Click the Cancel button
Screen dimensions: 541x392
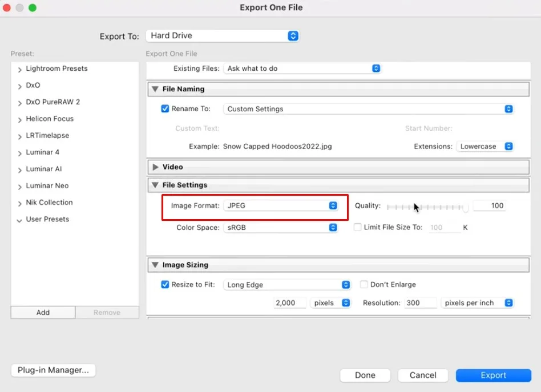tap(423, 375)
